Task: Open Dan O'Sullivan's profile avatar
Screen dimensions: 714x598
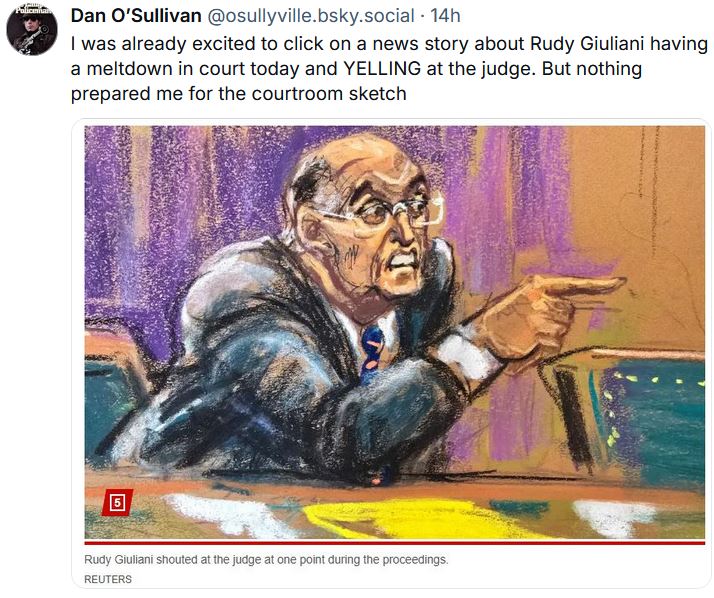Action: pos(32,30)
